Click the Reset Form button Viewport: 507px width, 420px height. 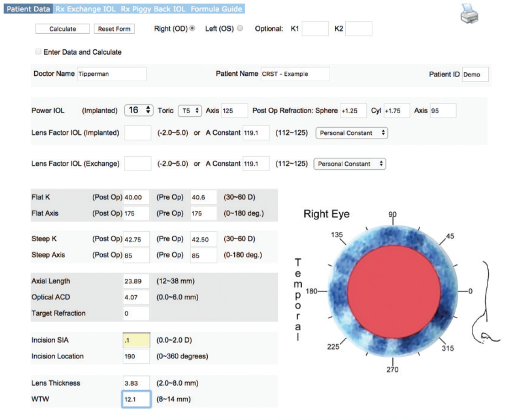114,29
